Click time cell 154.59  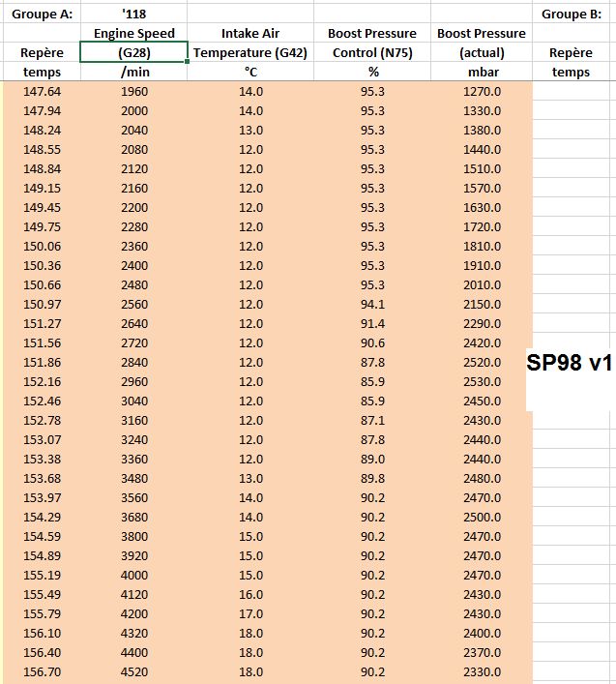tap(42, 536)
